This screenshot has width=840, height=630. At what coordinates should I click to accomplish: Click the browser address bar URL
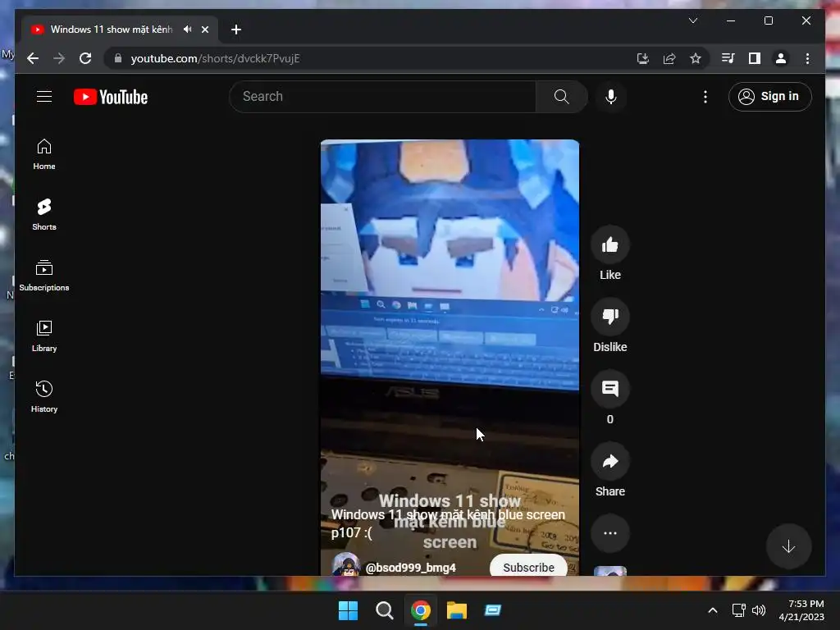click(215, 58)
